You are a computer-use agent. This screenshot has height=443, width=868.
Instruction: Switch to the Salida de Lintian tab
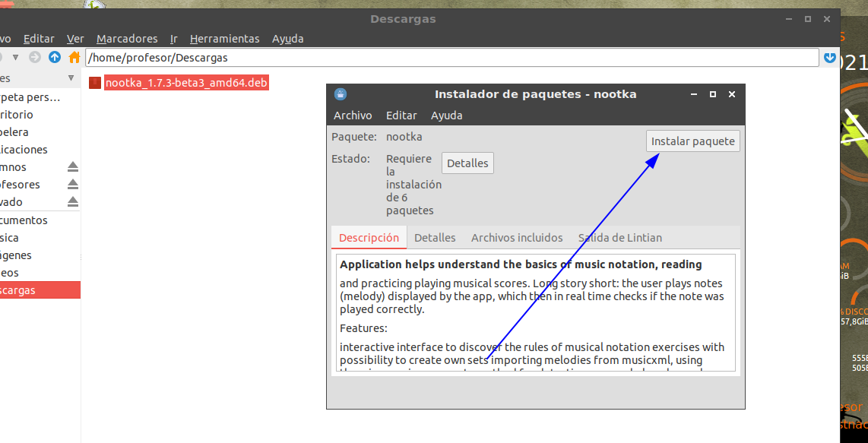620,238
